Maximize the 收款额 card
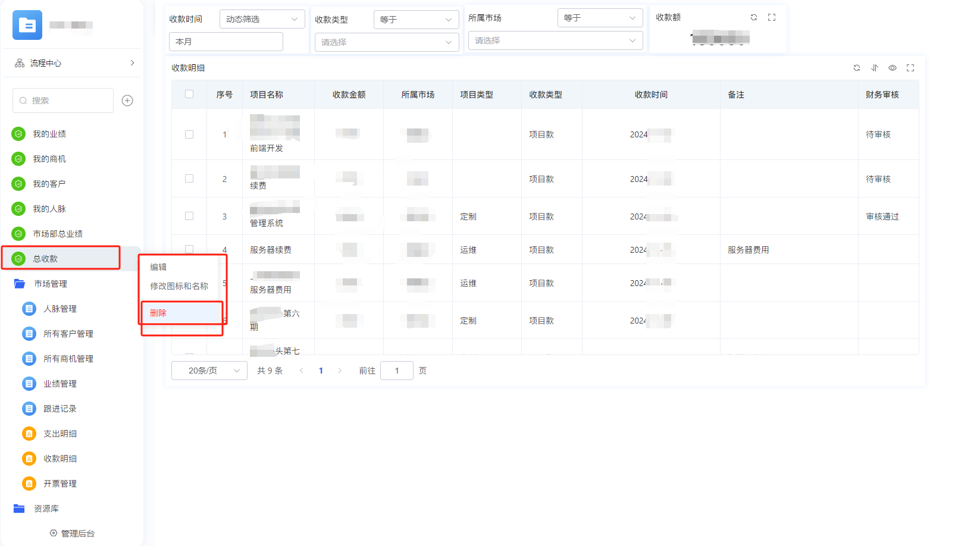This screenshot has width=980, height=546. click(x=772, y=17)
